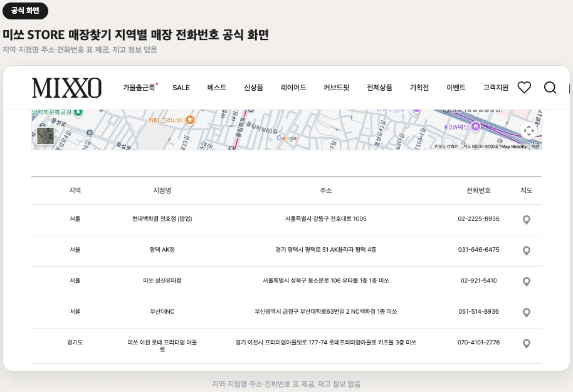Click the 지도 column header
The height and width of the screenshot is (392, 573).
pos(526,190)
